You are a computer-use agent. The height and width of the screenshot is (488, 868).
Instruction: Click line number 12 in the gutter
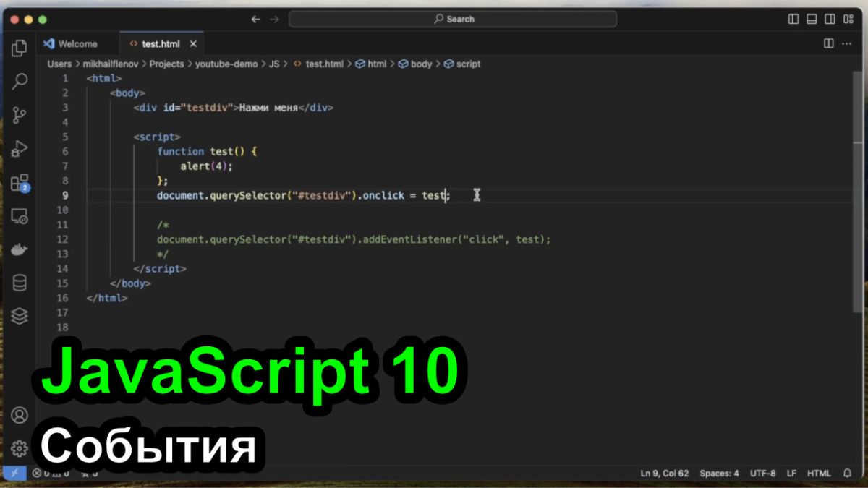tap(62, 239)
